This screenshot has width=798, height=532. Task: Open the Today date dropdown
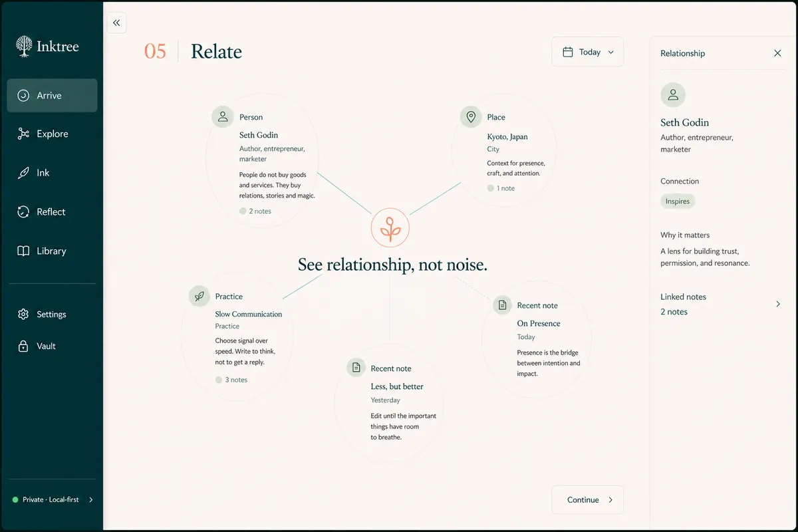[x=588, y=52]
